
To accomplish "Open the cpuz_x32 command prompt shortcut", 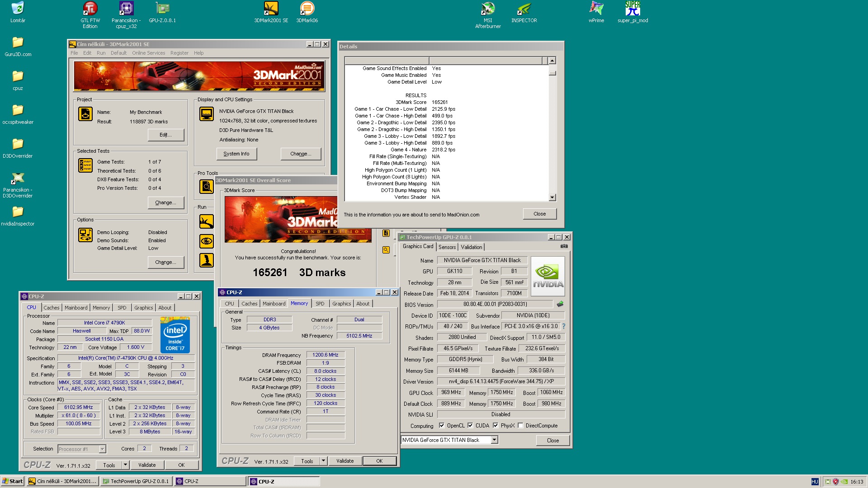I will [126, 15].
